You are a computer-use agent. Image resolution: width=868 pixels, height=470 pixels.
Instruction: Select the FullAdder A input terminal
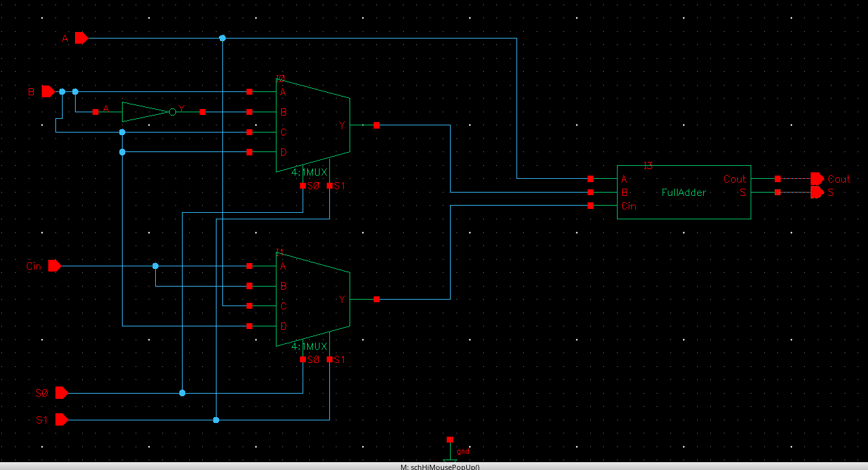pyautogui.click(x=590, y=179)
